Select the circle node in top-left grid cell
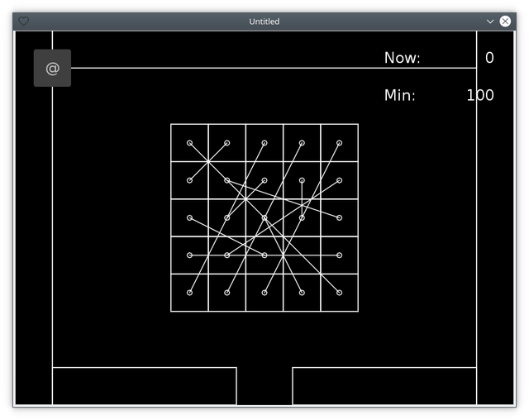The width and height of the screenshot is (529, 420). [x=189, y=143]
